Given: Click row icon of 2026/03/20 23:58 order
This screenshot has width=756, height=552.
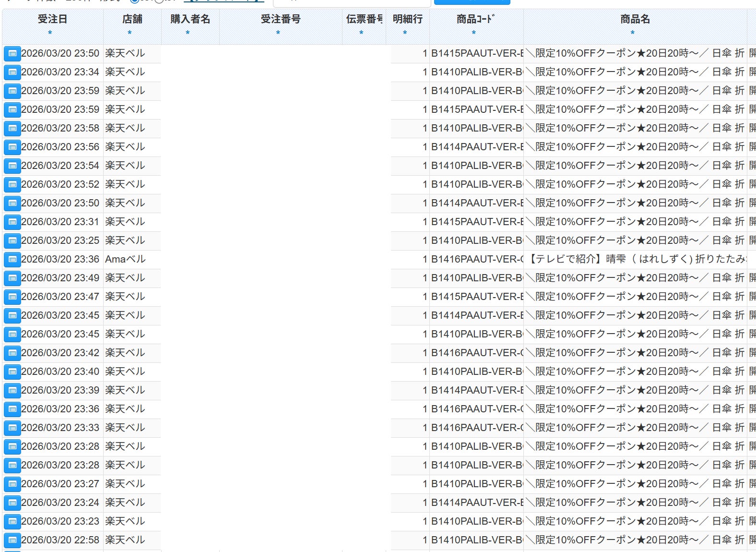Looking at the screenshot, I should (12, 128).
